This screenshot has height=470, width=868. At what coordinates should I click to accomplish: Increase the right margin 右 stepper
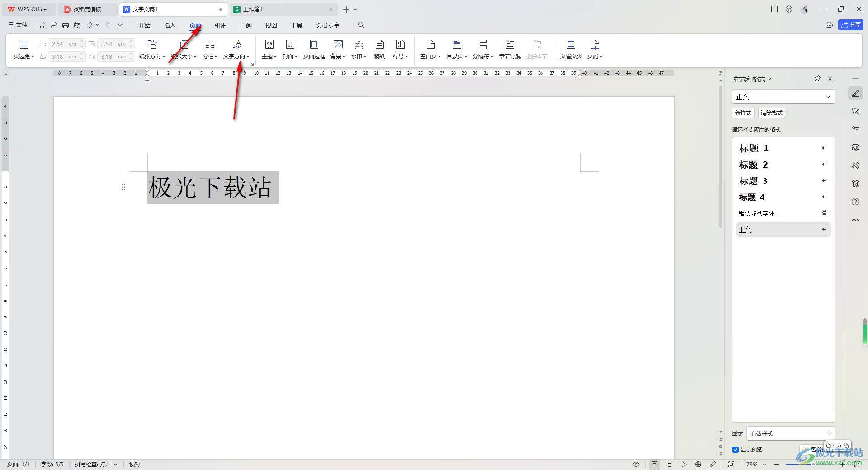click(131, 54)
